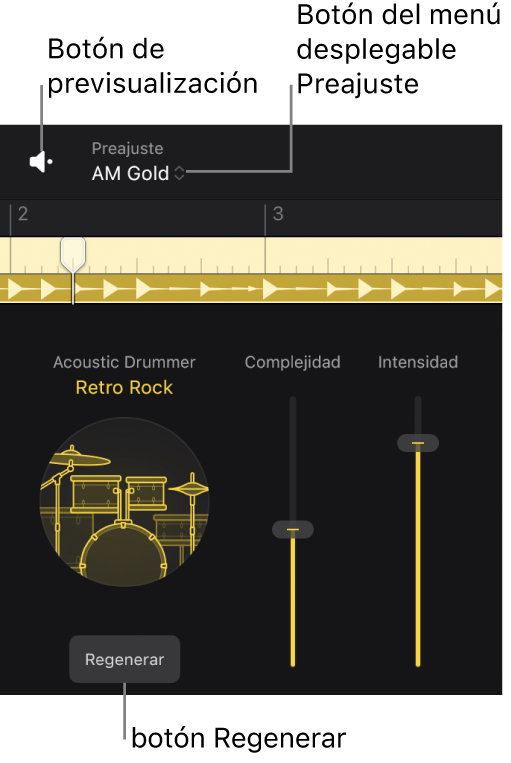Click the speaker preview button
The image size is (511, 763).
[x=41, y=162]
